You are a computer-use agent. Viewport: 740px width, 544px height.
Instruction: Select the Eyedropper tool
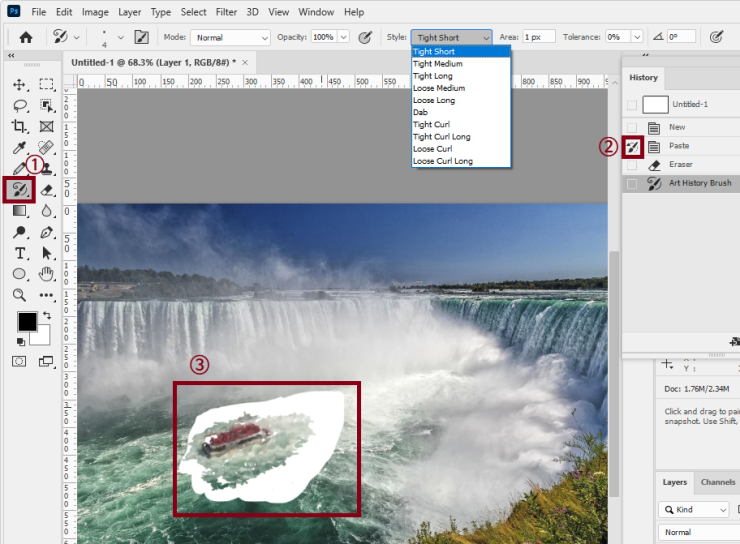[19, 148]
